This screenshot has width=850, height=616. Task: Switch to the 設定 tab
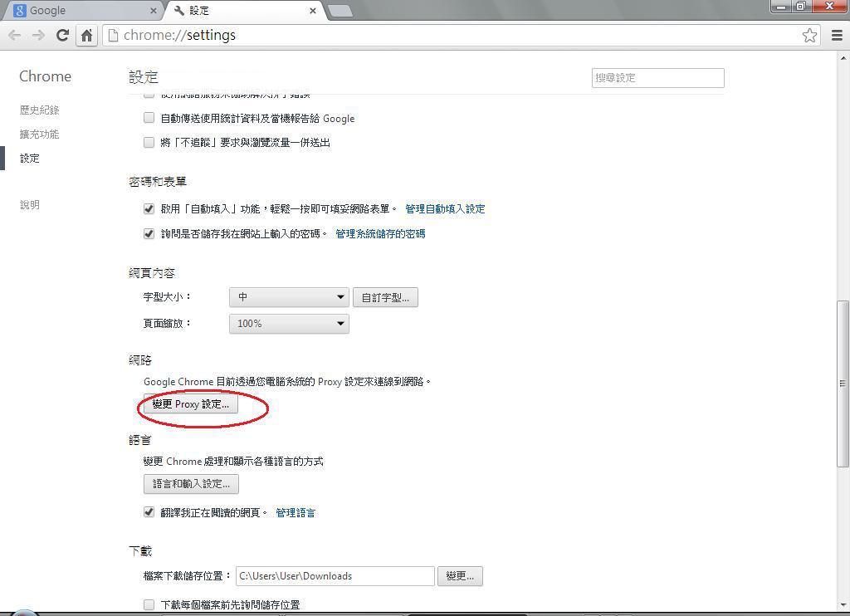click(243, 11)
